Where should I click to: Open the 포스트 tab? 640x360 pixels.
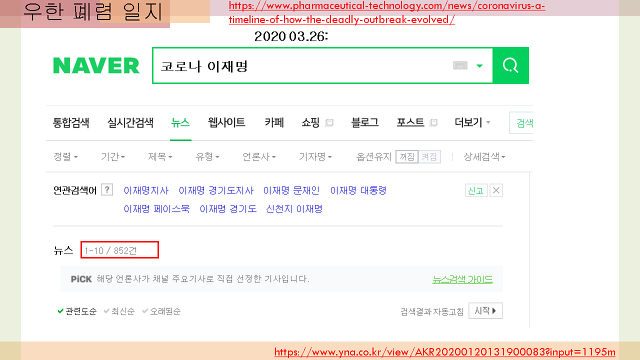pyautogui.click(x=411, y=122)
